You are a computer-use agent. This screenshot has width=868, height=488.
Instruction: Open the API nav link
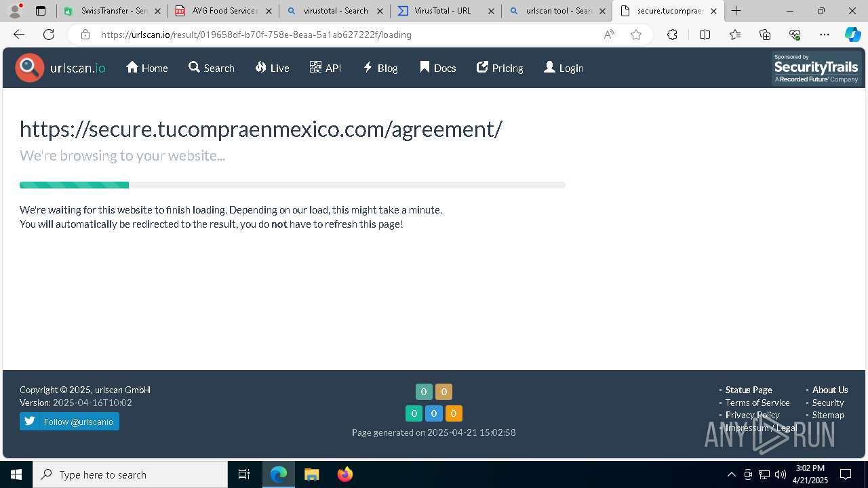(x=325, y=68)
